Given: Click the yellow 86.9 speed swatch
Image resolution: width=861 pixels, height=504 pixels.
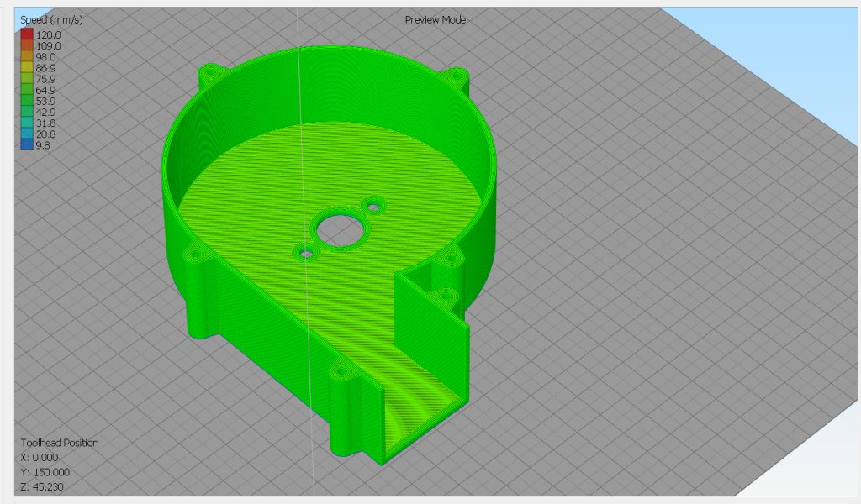Looking at the screenshot, I should (27, 67).
